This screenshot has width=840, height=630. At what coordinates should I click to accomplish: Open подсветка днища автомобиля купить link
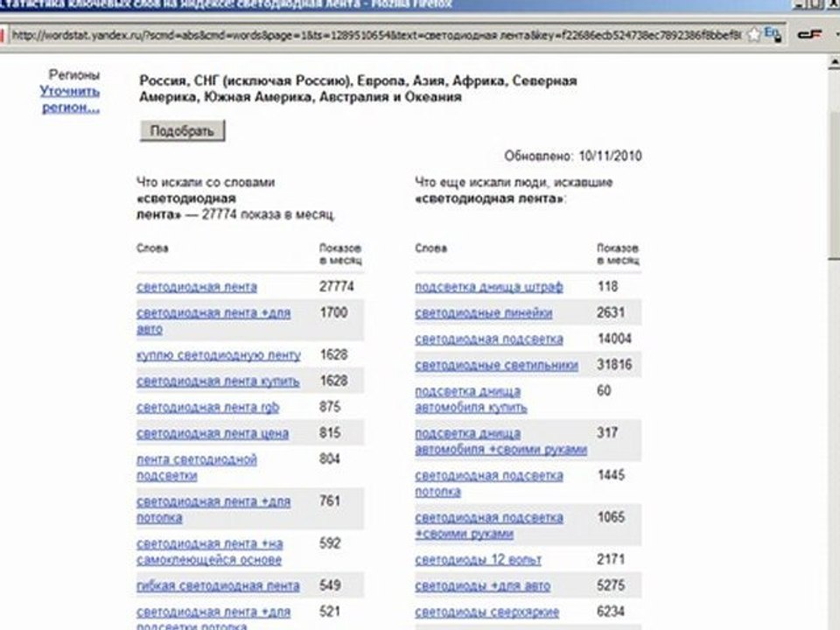(x=471, y=400)
